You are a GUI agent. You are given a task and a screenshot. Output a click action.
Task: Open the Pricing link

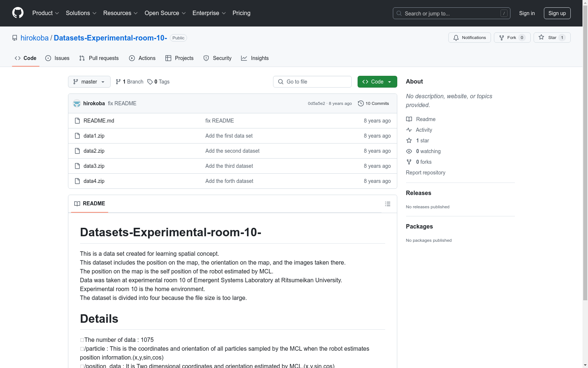click(x=241, y=13)
